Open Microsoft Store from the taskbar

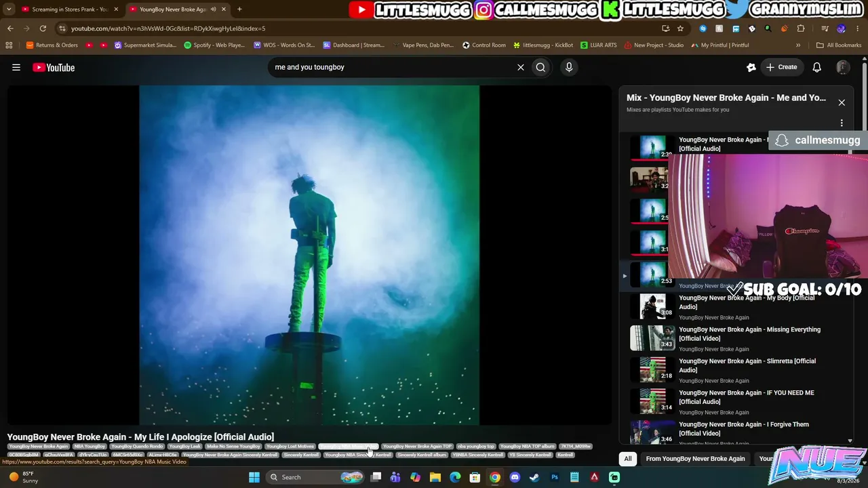(475, 477)
